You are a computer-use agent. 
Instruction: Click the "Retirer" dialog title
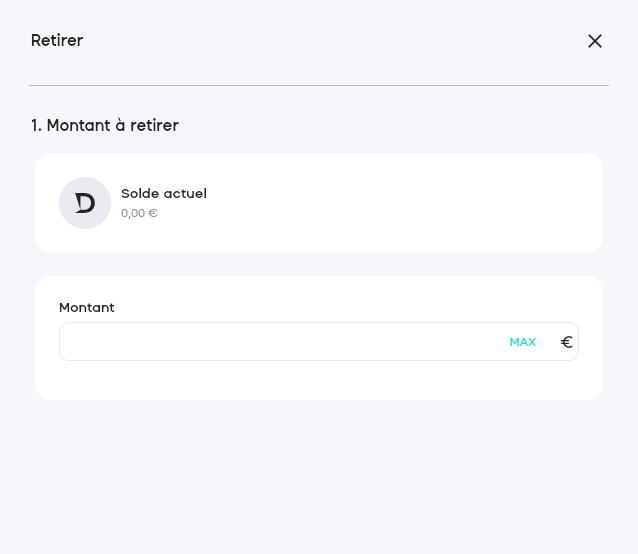[x=57, y=41]
